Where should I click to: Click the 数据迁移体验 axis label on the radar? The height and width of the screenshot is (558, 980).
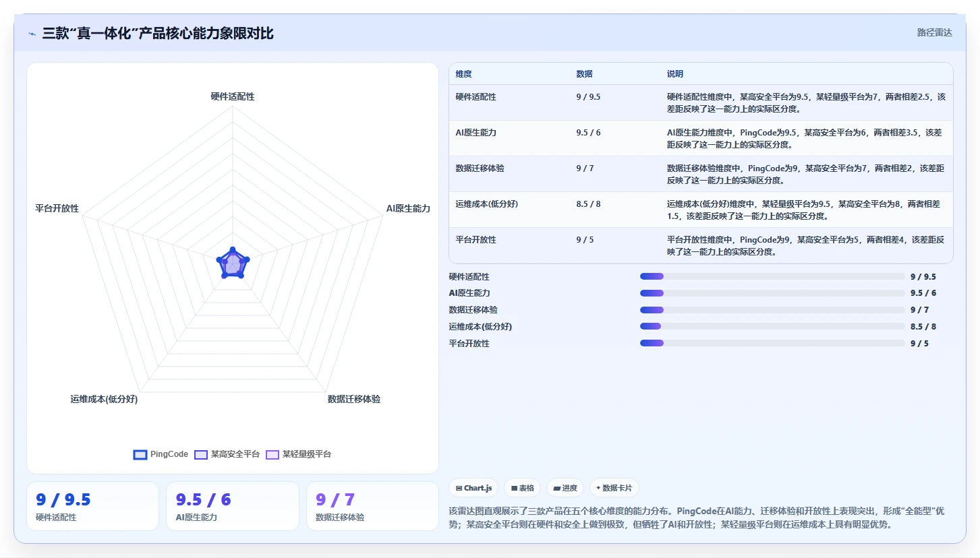pos(354,399)
